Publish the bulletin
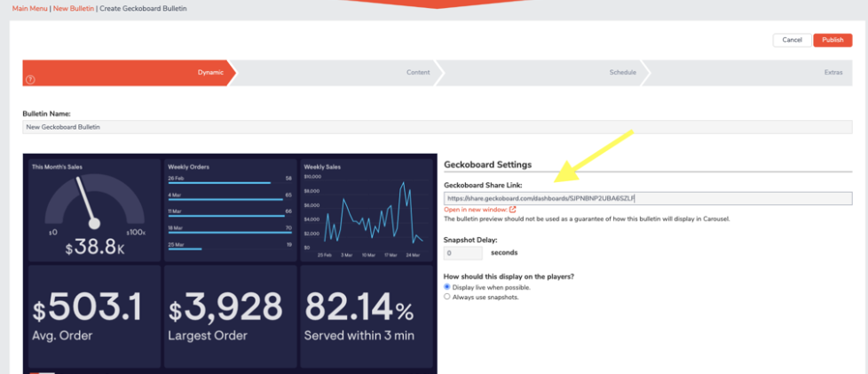This screenshot has height=374, width=868. click(x=832, y=40)
